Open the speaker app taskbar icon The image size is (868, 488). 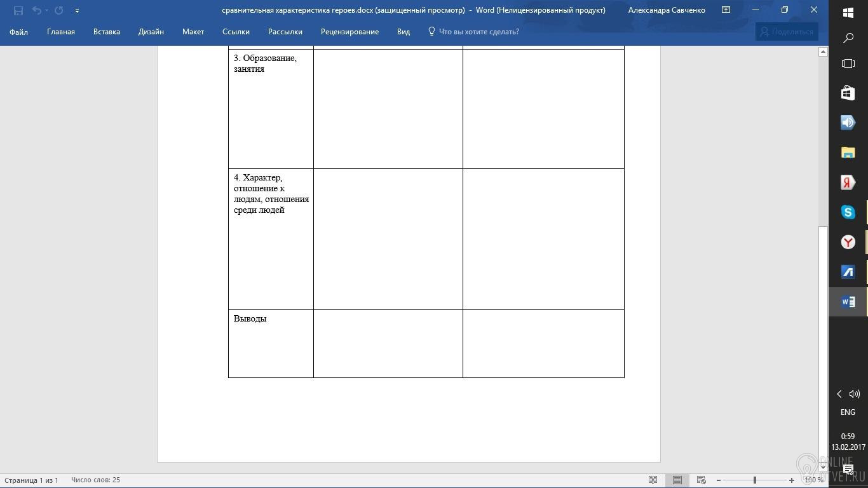coord(848,123)
